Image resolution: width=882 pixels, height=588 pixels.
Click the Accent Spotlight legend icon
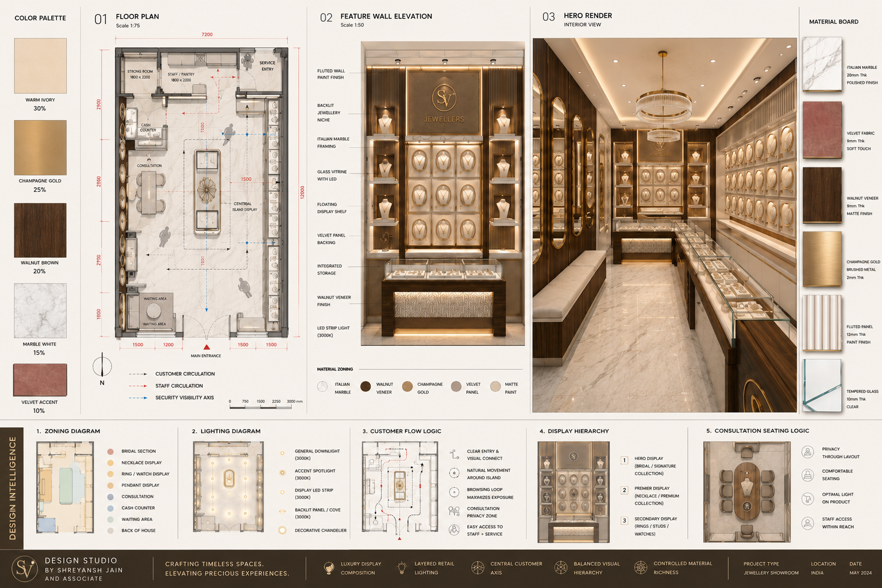coord(282,473)
